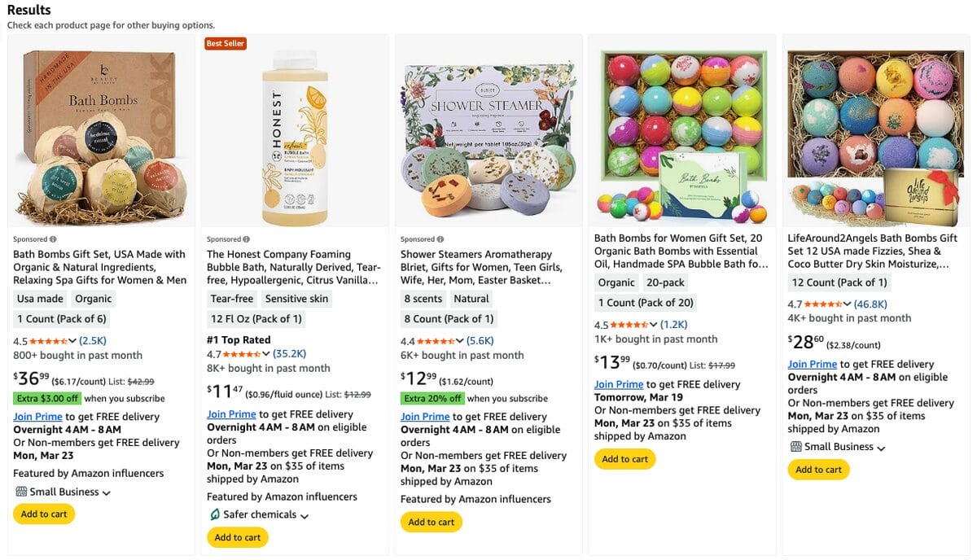Click the Sponsored info icon on the first listing
The width and height of the screenshot is (977, 560).
(x=55, y=238)
